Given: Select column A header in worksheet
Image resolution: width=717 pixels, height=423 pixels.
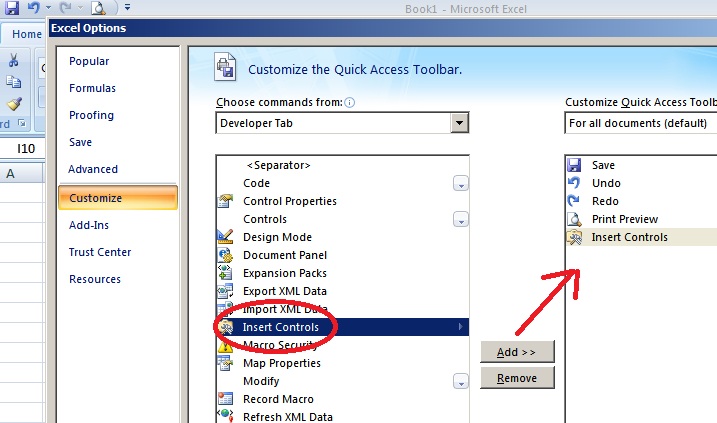Looking at the screenshot, I should click(x=21, y=174).
